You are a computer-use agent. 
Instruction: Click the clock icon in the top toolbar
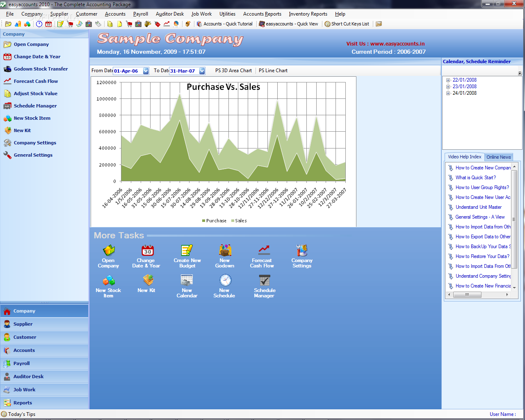coord(39,24)
